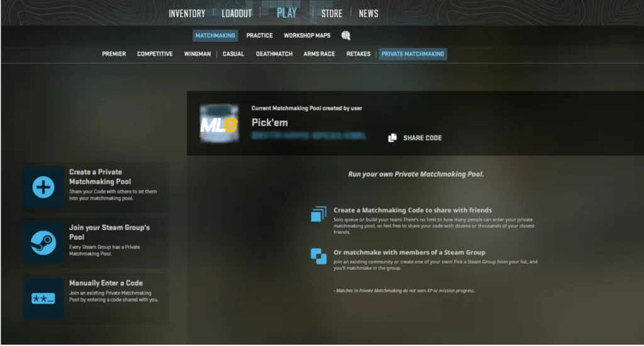The image size is (644, 346).
Task: Click the MLB pool avatar thumbnail
Action: click(x=219, y=123)
